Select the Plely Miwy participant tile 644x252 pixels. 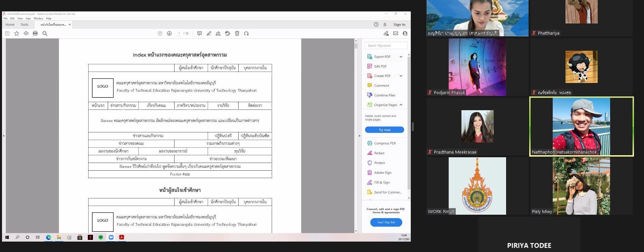point(581,186)
